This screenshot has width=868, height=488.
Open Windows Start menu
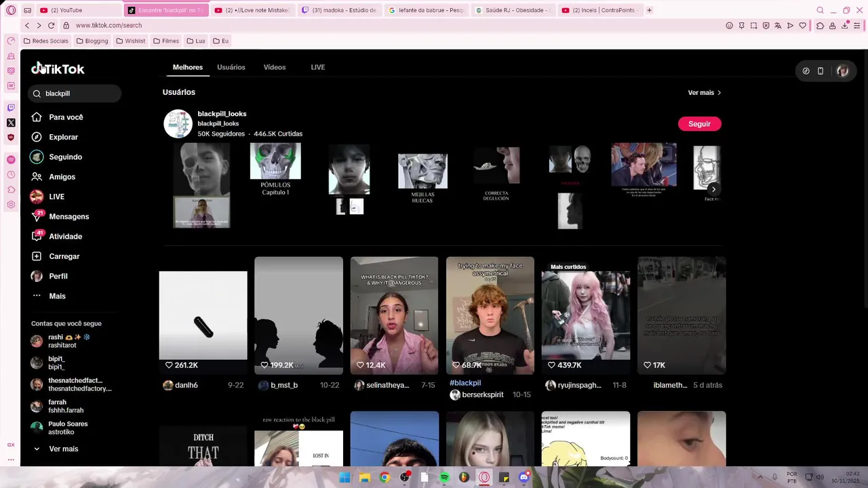click(344, 477)
